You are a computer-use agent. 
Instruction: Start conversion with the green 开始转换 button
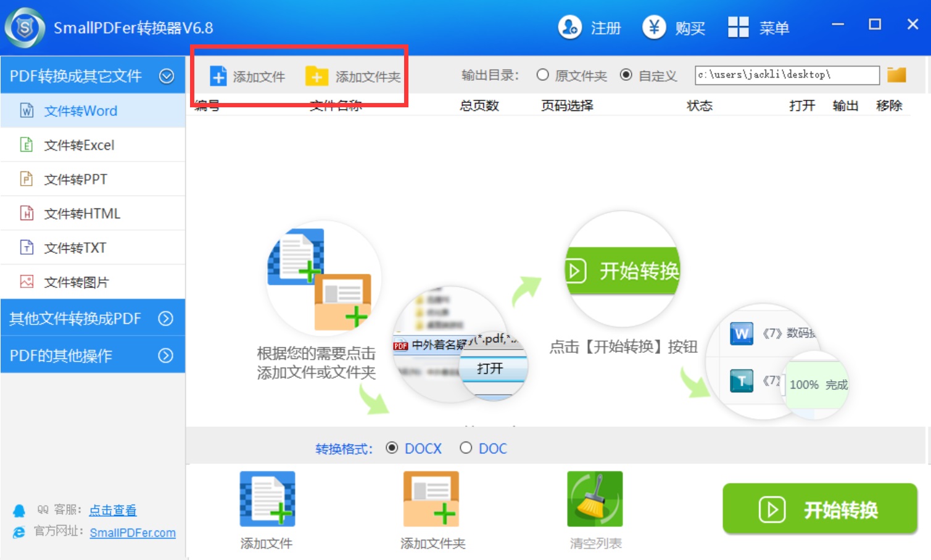pos(820,509)
